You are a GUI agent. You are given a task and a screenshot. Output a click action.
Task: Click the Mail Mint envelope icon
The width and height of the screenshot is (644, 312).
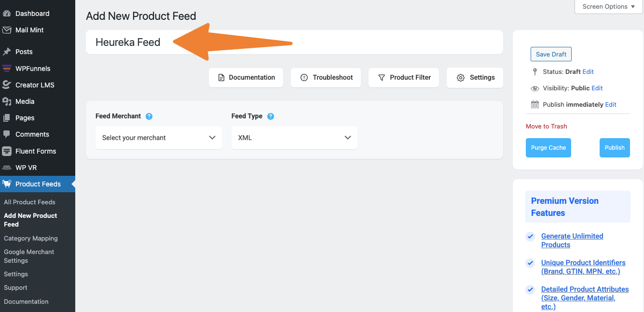pos(7,30)
